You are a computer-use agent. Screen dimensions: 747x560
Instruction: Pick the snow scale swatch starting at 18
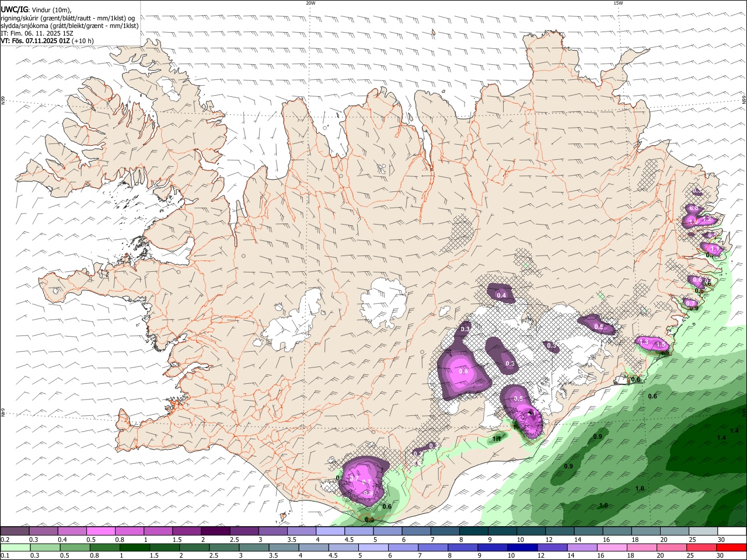point(645,531)
